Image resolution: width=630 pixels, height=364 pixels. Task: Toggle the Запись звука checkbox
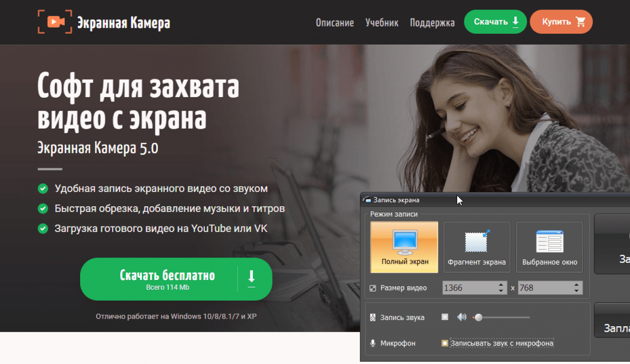445,317
